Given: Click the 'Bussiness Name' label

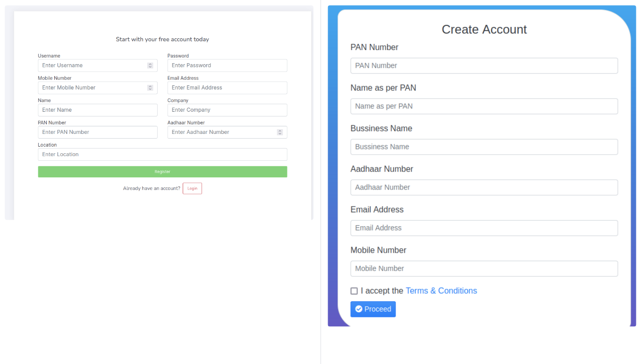Looking at the screenshot, I should pos(381,128).
